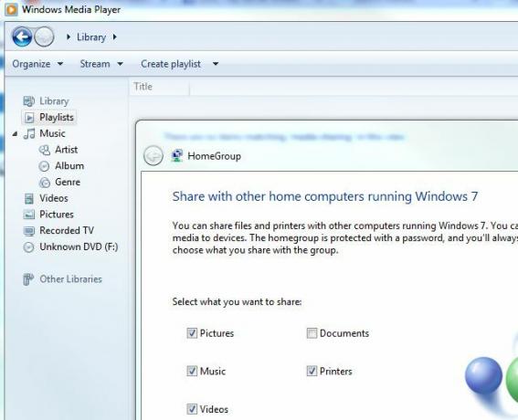Click the Title column header
518x420 pixels.
[x=159, y=87]
